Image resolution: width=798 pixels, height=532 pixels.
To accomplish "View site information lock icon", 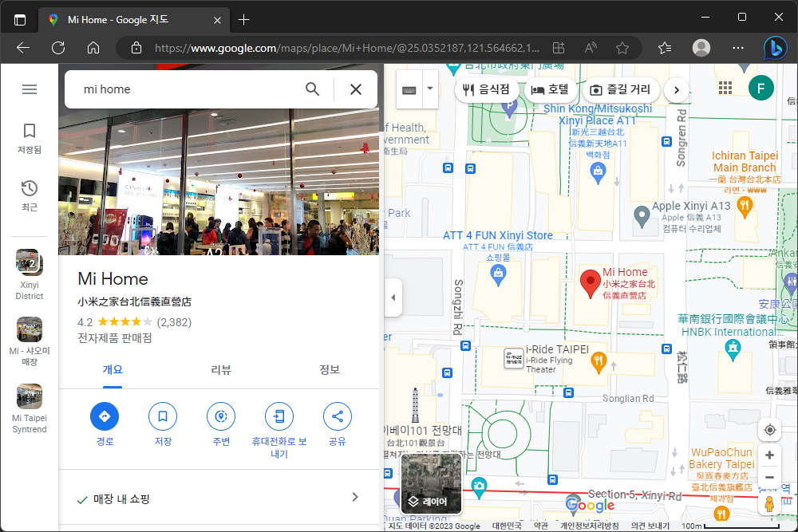I will pyautogui.click(x=136, y=48).
